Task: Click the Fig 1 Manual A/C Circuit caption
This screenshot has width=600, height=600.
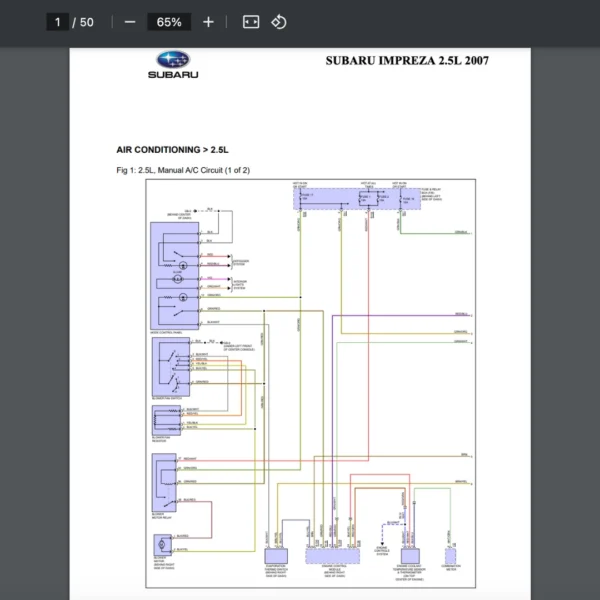Action: pos(183,170)
